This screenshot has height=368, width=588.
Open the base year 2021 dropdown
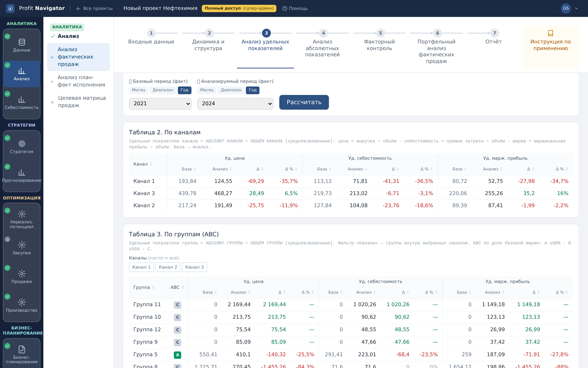tap(160, 104)
